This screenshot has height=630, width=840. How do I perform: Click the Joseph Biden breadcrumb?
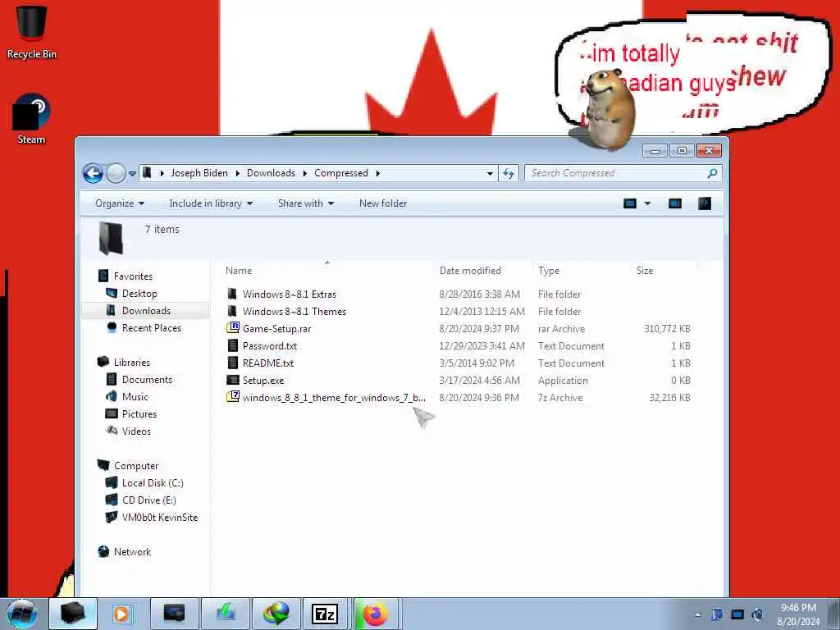pyautogui.click(x=199, y=173)
